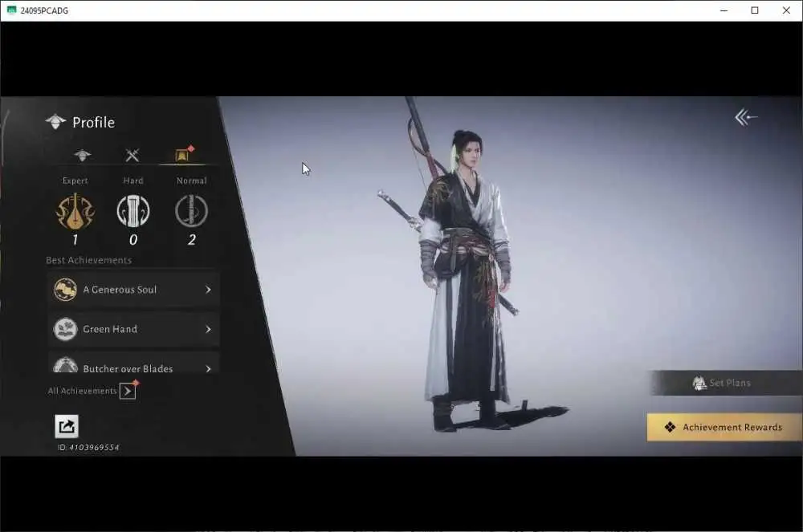Click the Green Hand achievement badge
The width and height of the screenshot is (803, 532).
click(x=66, y=329)
